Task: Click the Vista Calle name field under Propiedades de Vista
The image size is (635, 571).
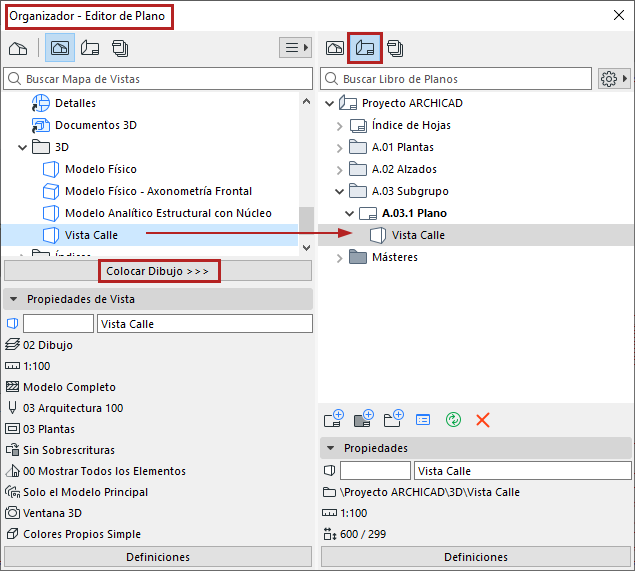Action: (205, 324)
